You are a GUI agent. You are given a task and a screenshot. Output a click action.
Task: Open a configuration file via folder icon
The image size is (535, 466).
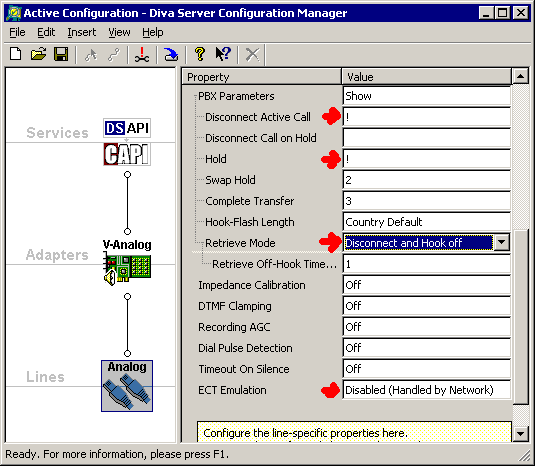point(38,54)
